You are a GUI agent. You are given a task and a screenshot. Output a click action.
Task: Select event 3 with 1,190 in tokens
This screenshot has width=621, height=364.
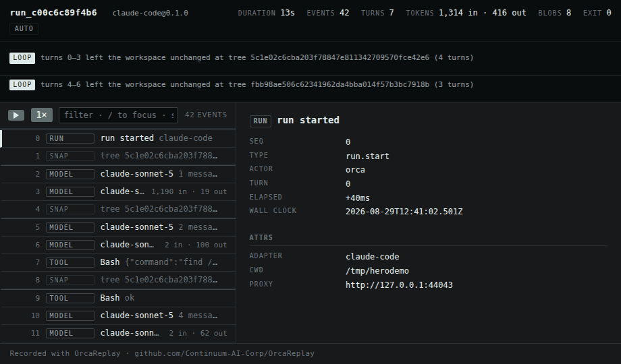click(118, 192)
